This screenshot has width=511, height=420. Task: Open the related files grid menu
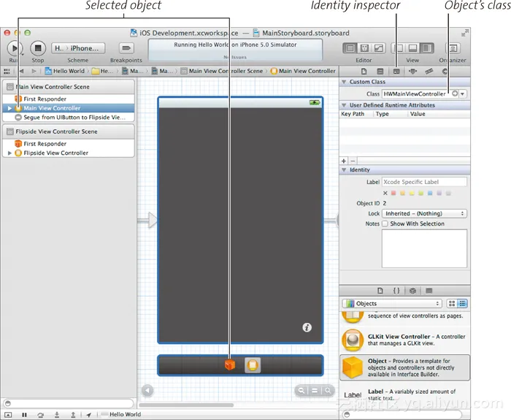(7, 71)
